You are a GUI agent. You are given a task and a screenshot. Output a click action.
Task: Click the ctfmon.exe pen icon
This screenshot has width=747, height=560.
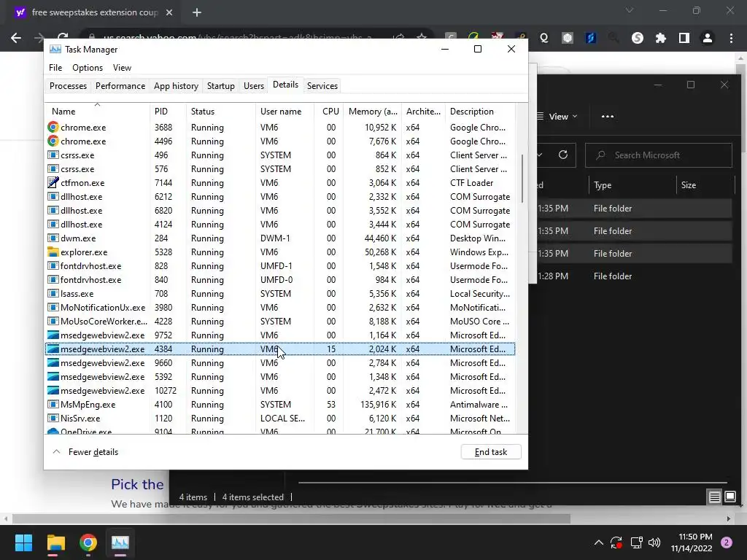tap(53, 182)
